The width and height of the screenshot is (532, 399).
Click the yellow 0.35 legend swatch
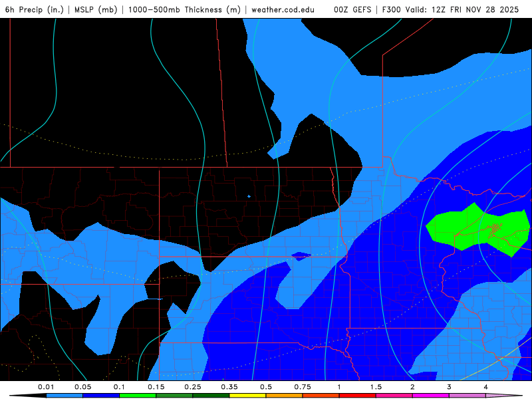pos(247,396)
